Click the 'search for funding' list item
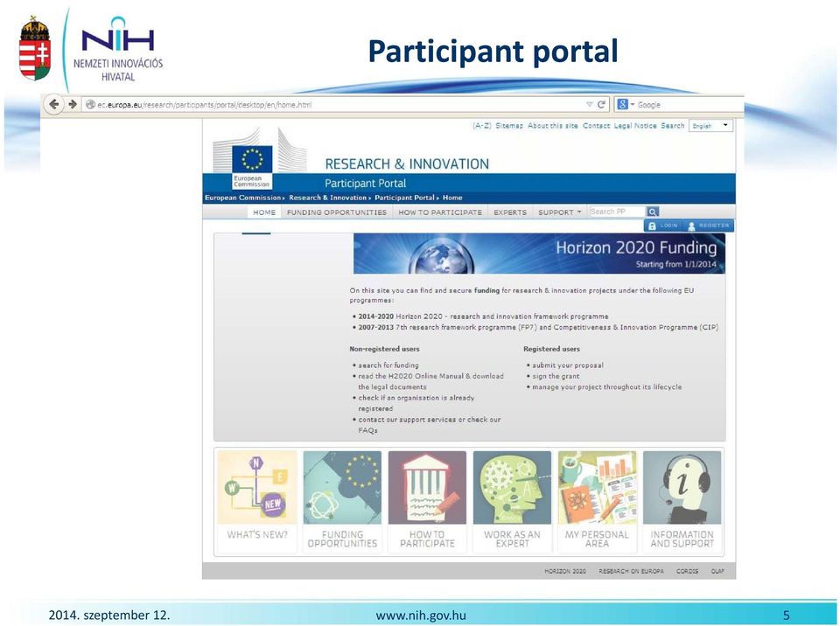Image resolution: width=840 pixels, height=626 pixels. pos(388,365)
